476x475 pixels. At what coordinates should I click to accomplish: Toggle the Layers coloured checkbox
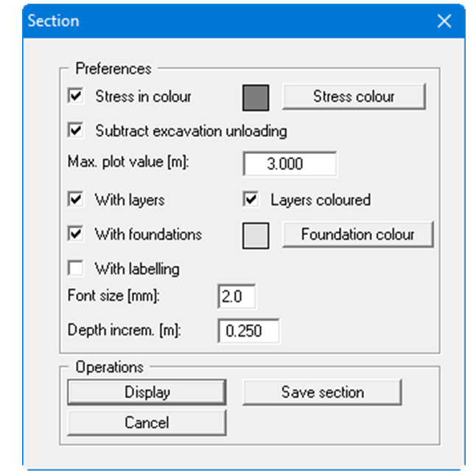(x=251, y=200)
